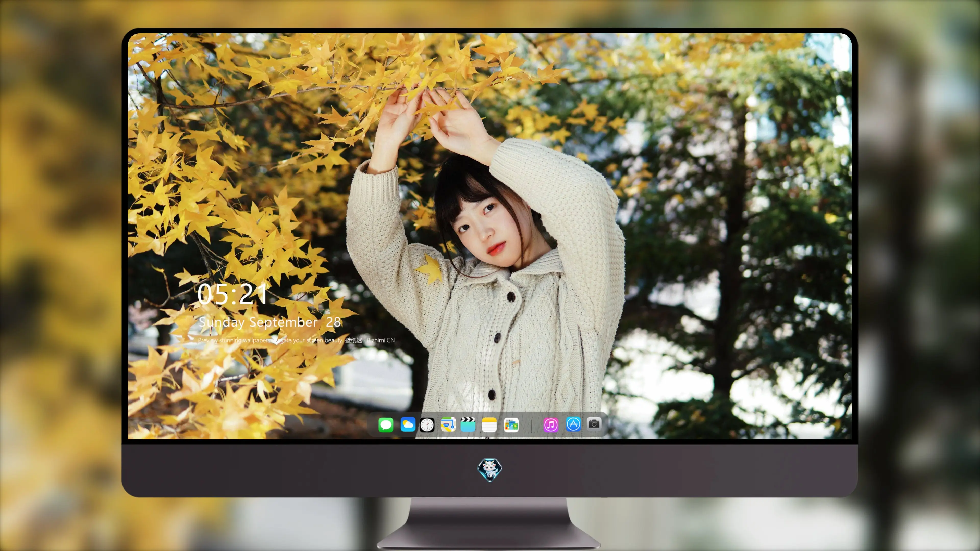Click the 05:21 clock widget
The width and height of the screenshot is (980, 551).
click(232, 294)
